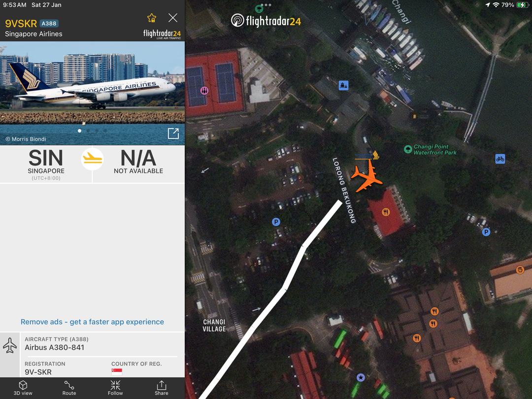Show the flight Route
The height and width of the screenshot is (399, 532).
(69, 388)
